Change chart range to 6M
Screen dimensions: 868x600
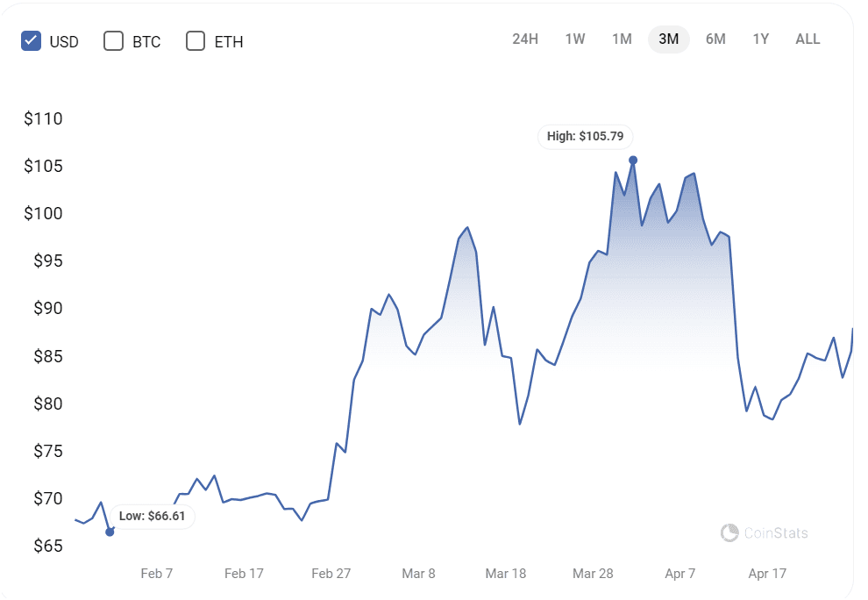point(715,39)
